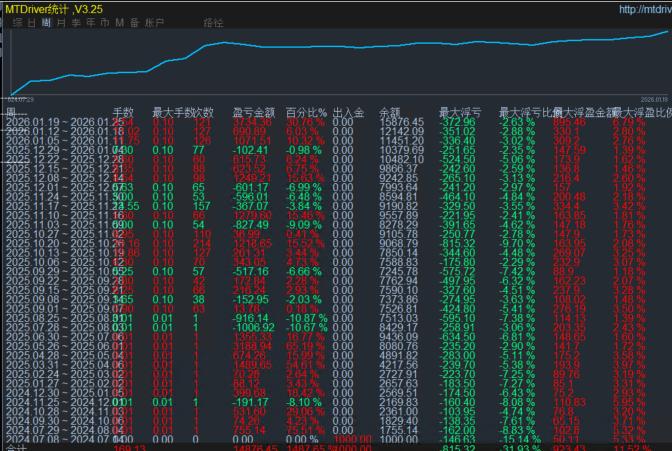Click the balance value 15876.45
Viewport: 672px width, 451px height.
tap(402, 122)
